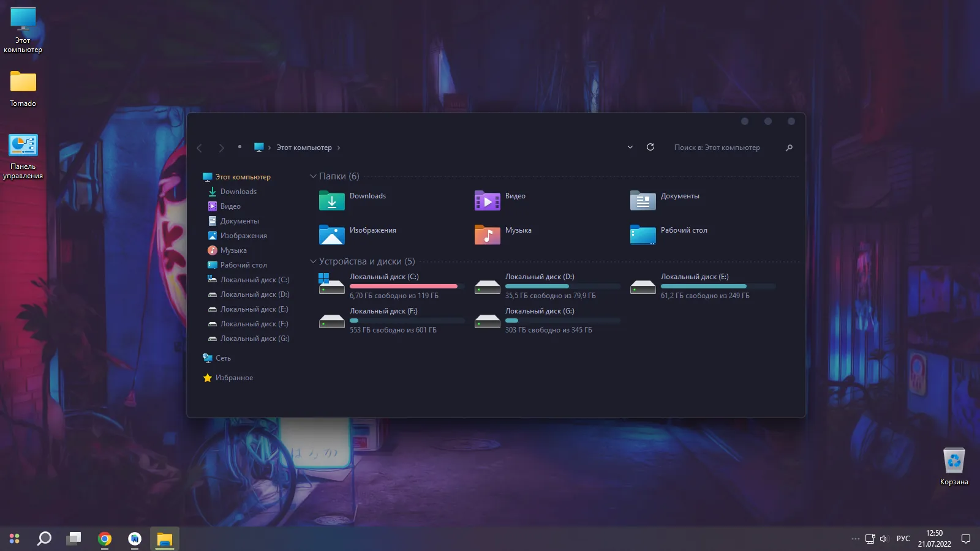
Task: Select Этот компьютер in the navigation tree
Action: [236, 177]
